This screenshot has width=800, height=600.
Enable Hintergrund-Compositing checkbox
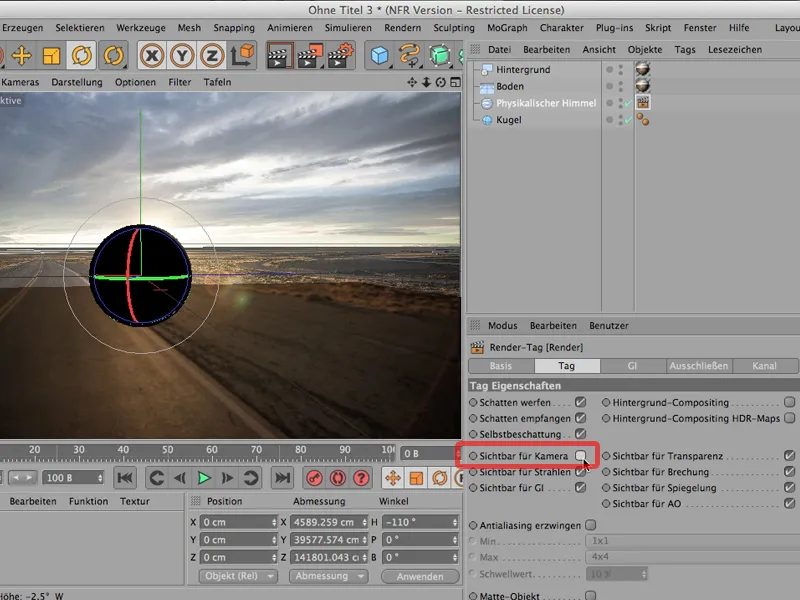coord(790,402)
